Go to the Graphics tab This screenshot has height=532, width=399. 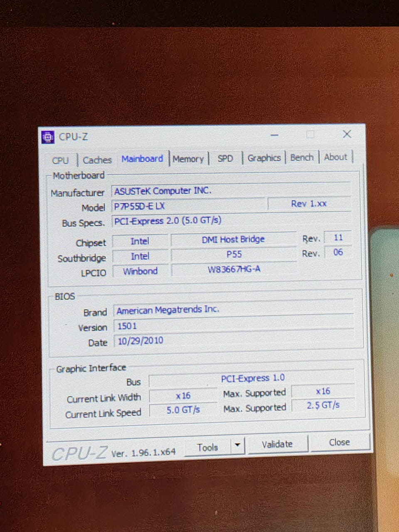(x=264, y=158)
